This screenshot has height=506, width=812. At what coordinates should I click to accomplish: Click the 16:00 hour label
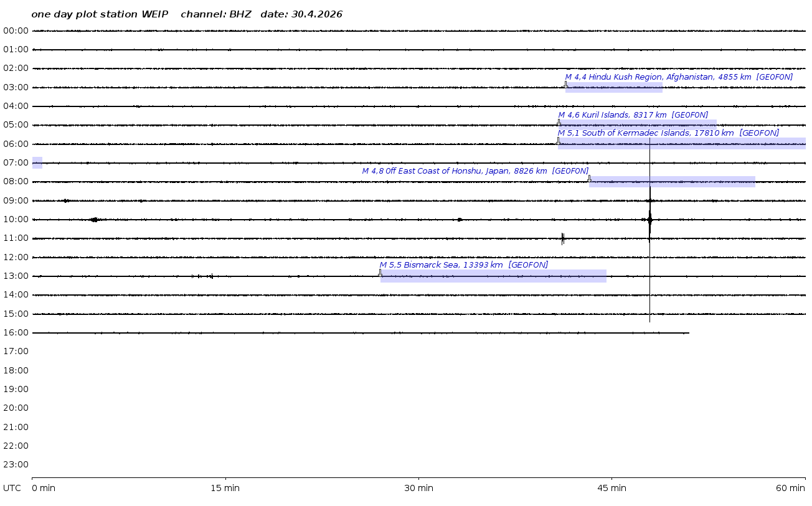(x=16, y=332)
